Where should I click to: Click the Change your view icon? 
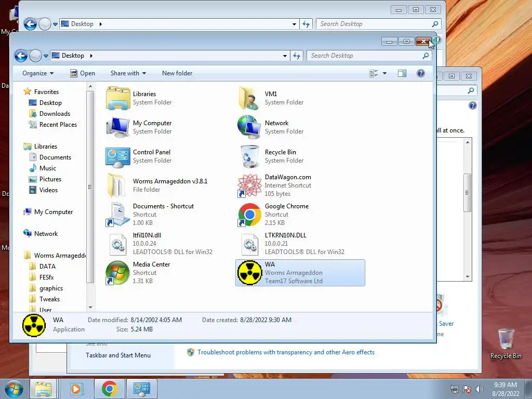[x=374, y=73]
